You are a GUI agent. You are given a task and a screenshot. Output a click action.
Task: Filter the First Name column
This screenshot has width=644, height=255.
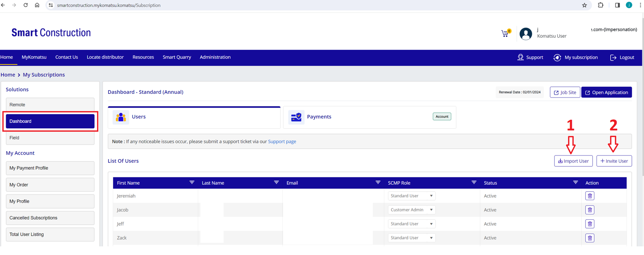click(192, 183)
